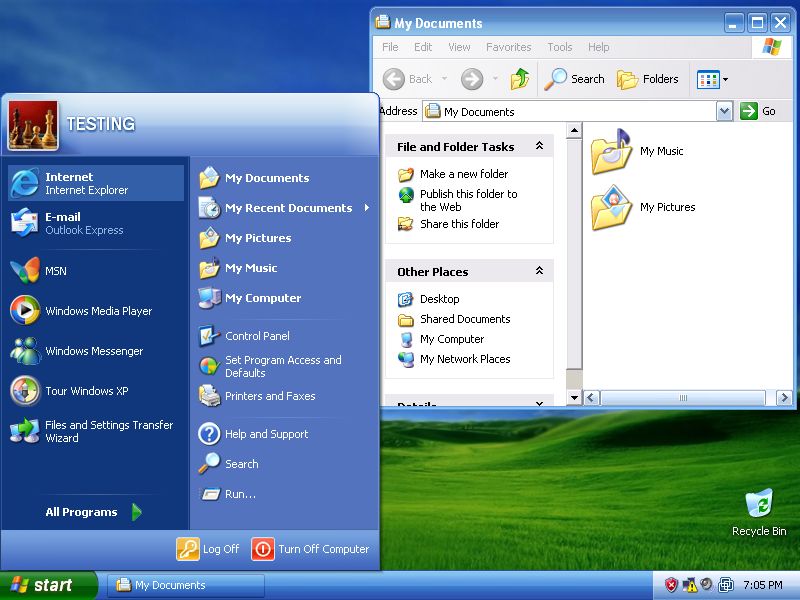The width and height of the screenshot is (800, 600).
Task: Click horizontal scrollbar left arrow
Action: point(591,397)
